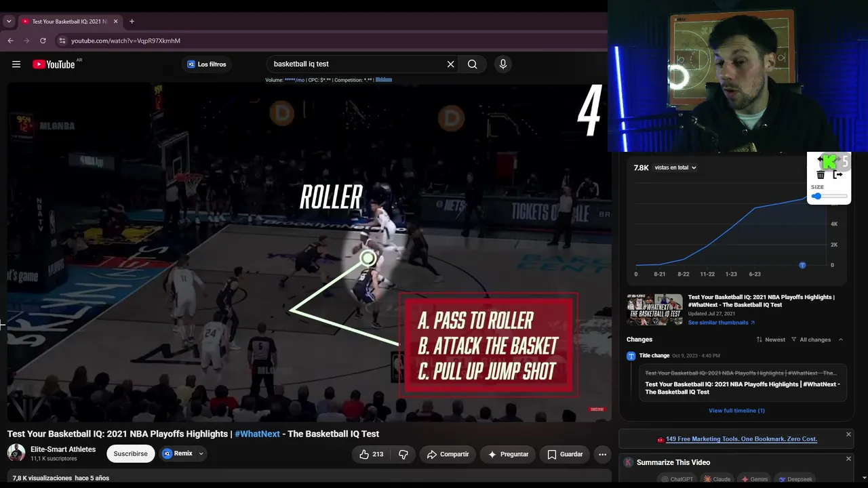Open a new browser tab with the plus
The height and width of the screenshot is (488, 868).
pyautogui.click(x=132, y=22)
